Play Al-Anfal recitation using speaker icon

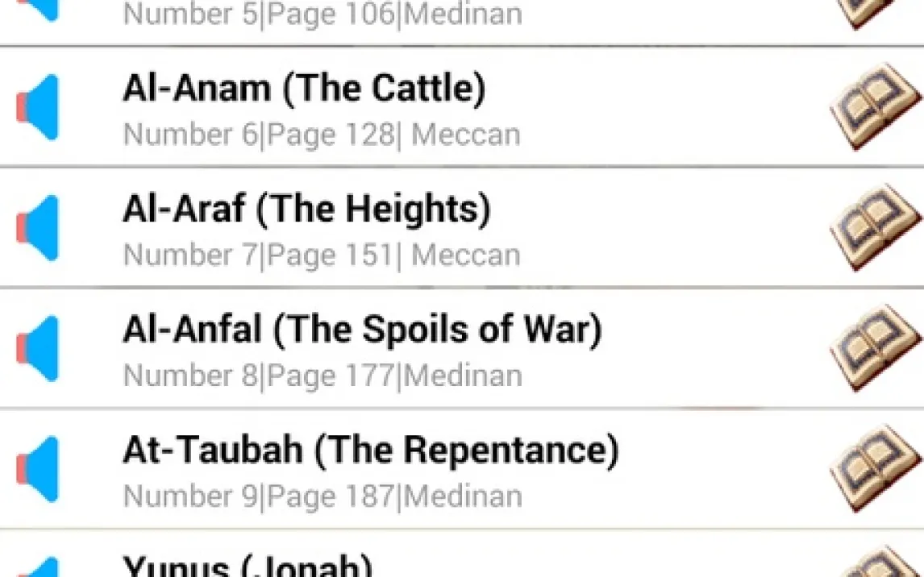point(38,348)
